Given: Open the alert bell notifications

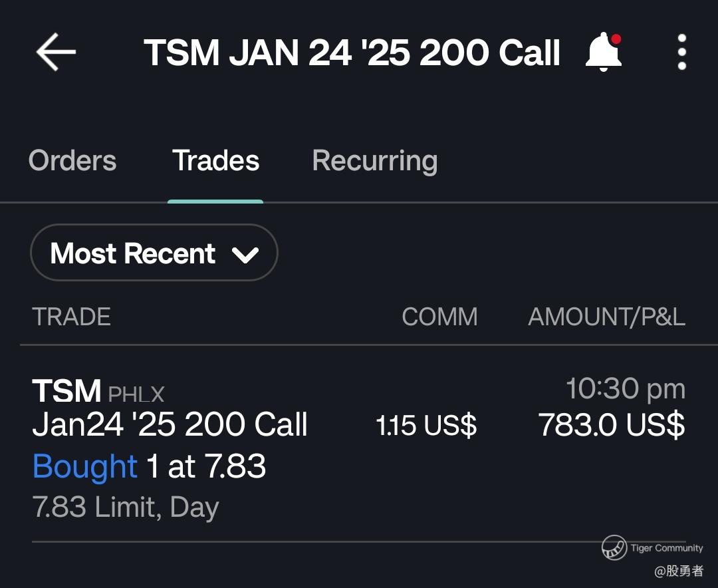Looking at the screenshot, I should [x=603, y=53].
